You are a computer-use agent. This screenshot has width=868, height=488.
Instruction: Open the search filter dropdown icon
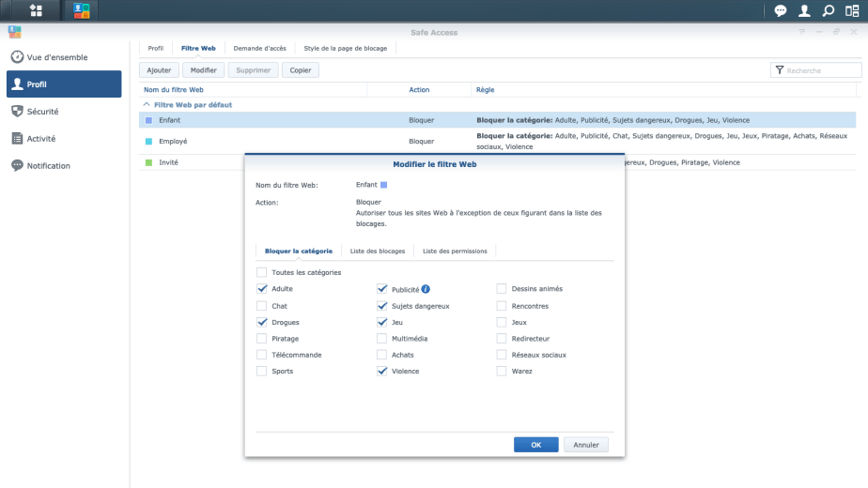(x=780, y=70)
